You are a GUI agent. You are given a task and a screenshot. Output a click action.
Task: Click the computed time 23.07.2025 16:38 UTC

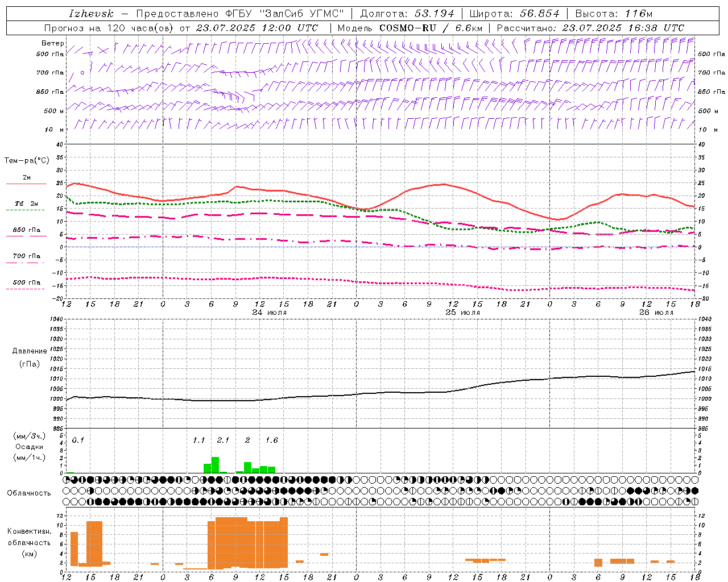(623, 28)
